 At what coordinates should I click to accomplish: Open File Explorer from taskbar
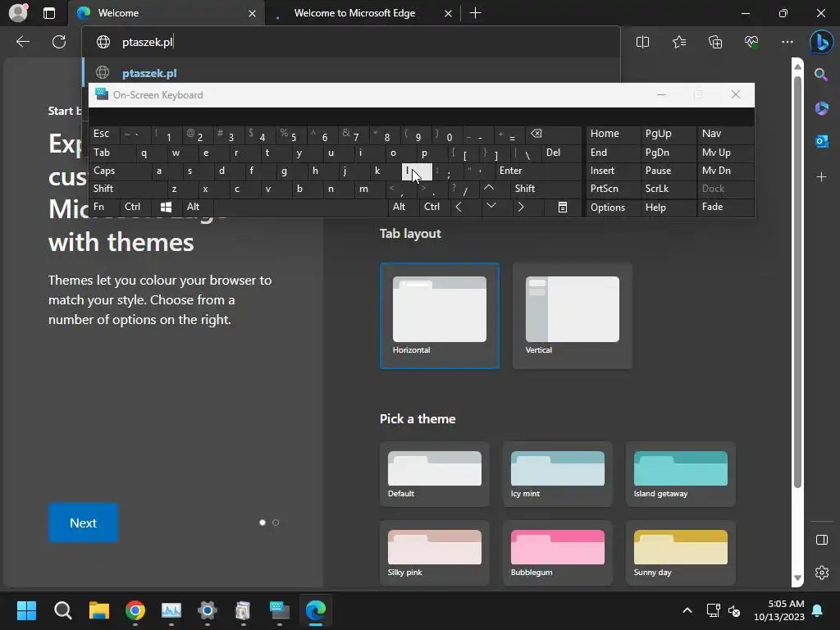pos(99,610)
